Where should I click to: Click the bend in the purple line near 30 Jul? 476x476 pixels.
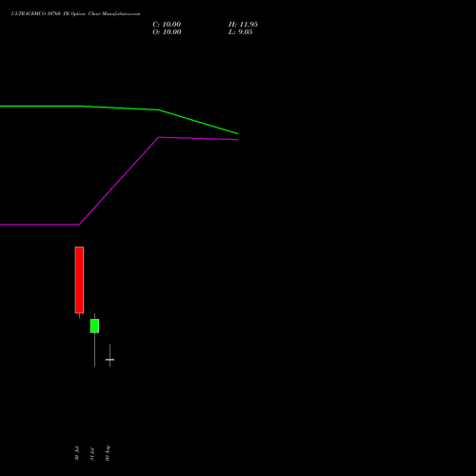point(79,225)
